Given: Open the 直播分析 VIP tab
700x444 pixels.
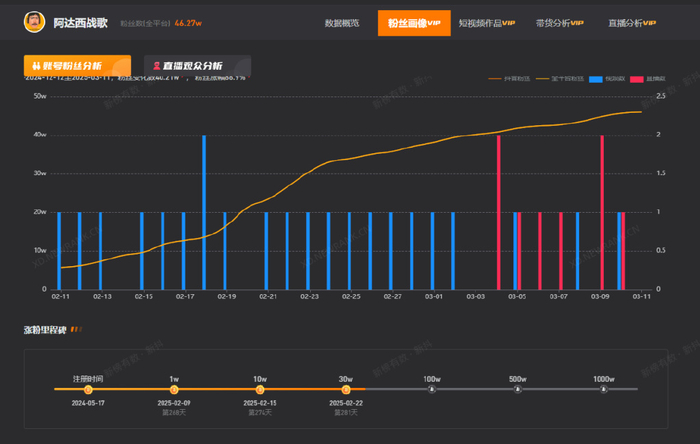Looking at the screenshot, I should (x=632, y=23).
